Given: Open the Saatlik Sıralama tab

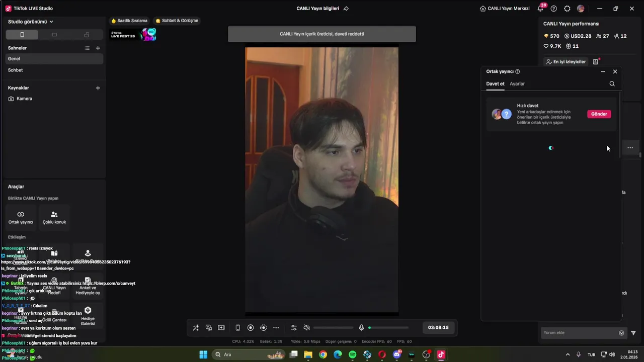Looking at the screenshot, I should pyautogui.click(x=129, y=21).
